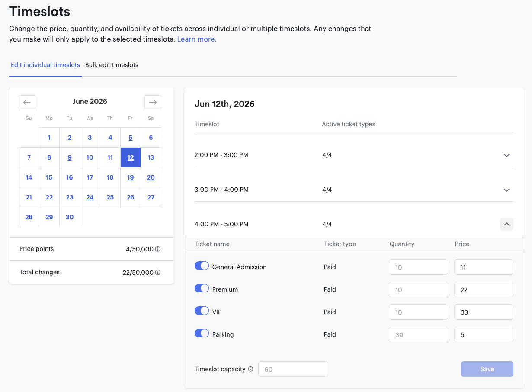Expand the 3:00 PM - 4:00 PM timeslot

pos(506,190)
